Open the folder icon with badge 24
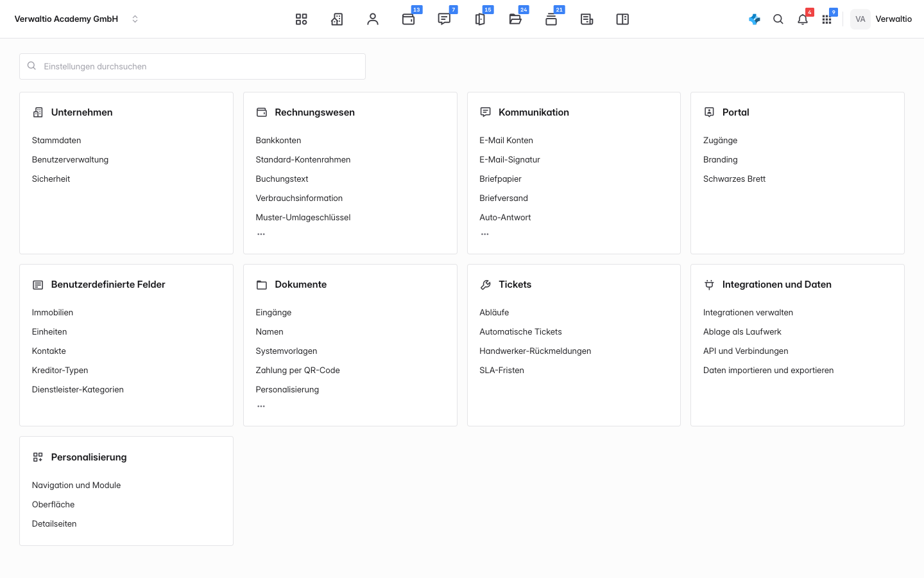Image resolution: width=924 pixels, height=578 pixels. point(515,19)
